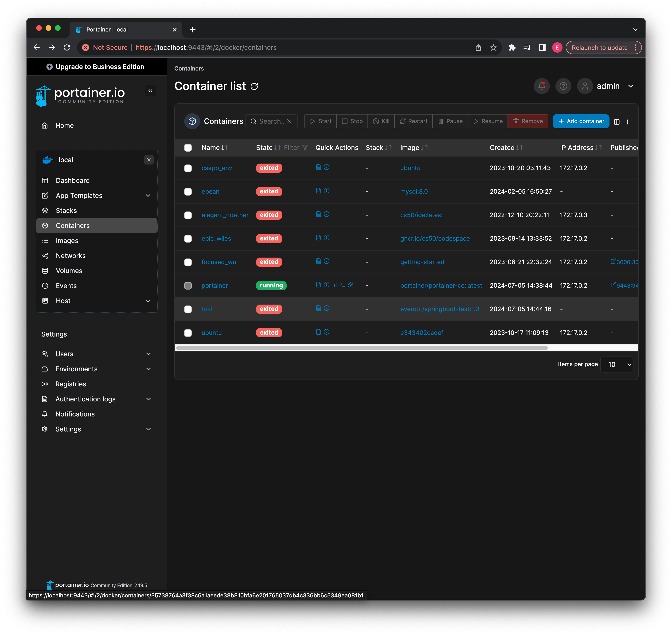Refresh the Container list
This screenshot has width=672, height=635.
tap(254, 87)
